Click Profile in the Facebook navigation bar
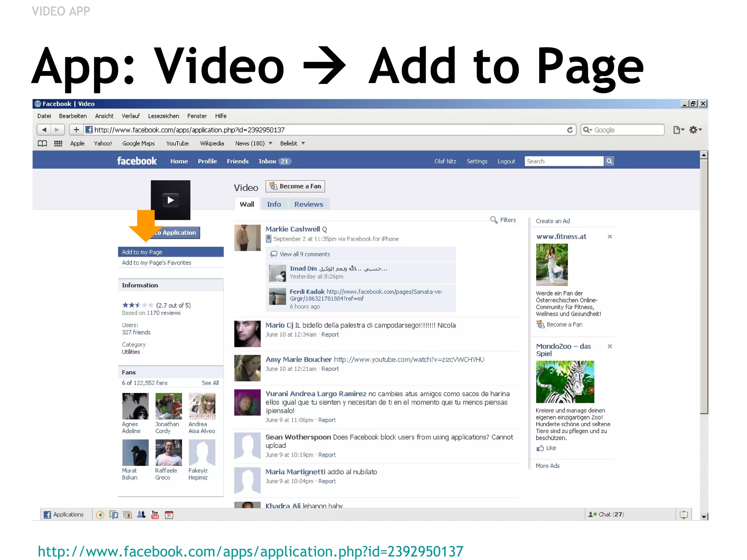 [208, 161]
